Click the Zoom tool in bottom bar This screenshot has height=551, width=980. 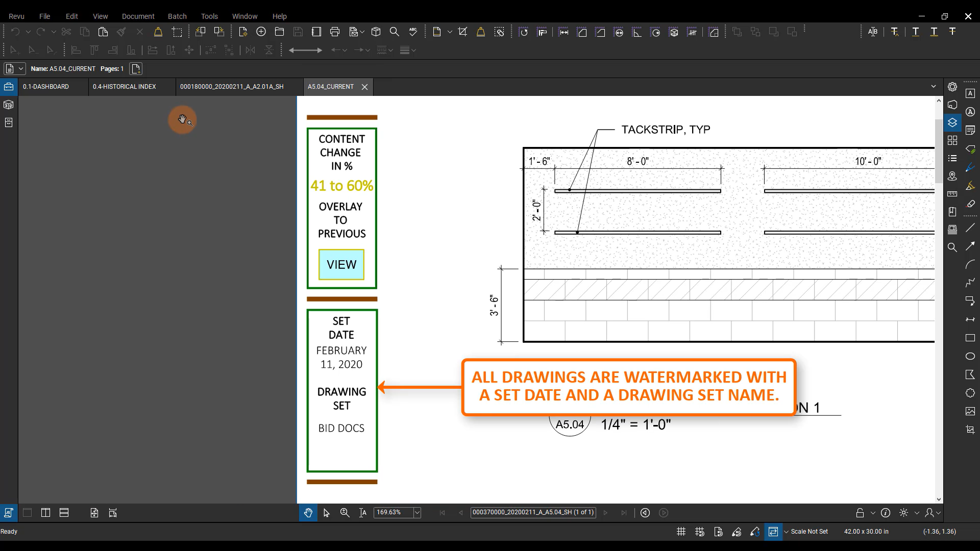point(345,513)
